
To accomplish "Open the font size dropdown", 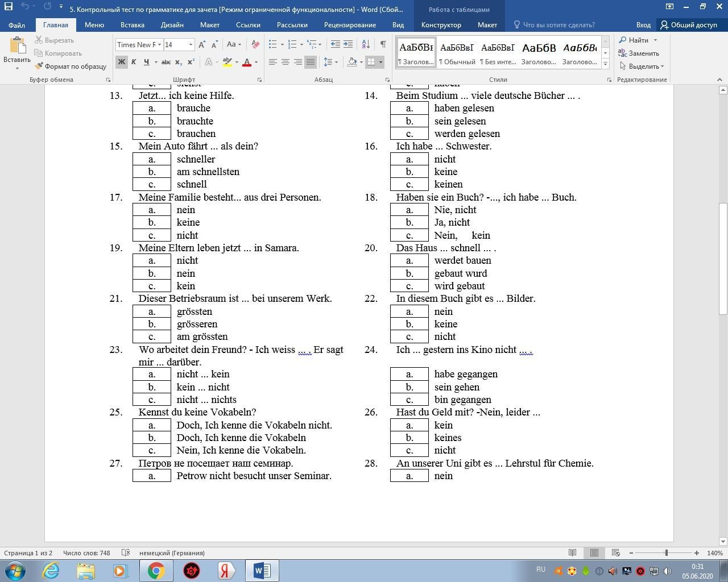I will (191, 45).
